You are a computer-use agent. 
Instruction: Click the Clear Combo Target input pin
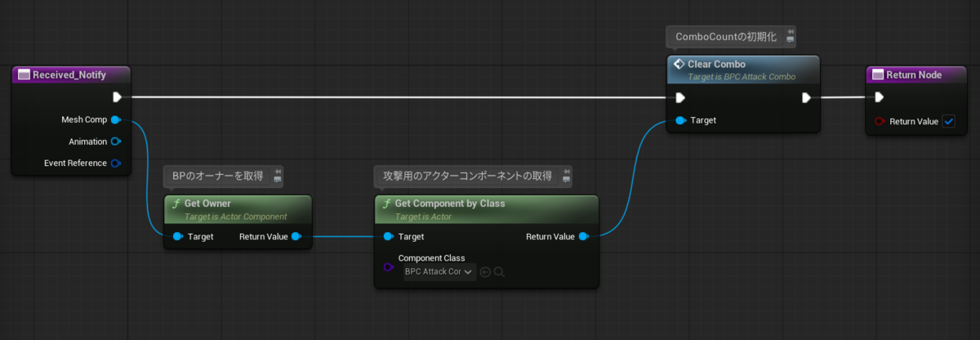point(681,121)
